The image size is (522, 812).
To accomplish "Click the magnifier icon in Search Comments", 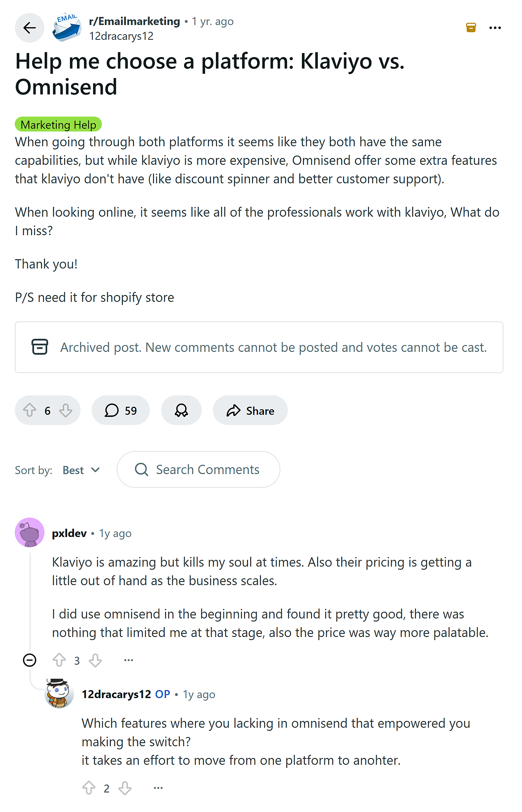I will point(142,470).
